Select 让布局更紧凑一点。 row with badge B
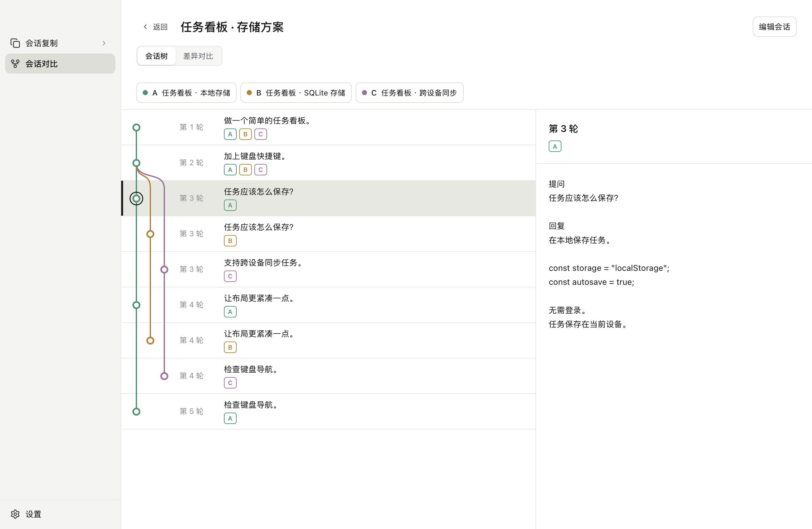Screen dimensions: 812x529 tap(328, 340)
